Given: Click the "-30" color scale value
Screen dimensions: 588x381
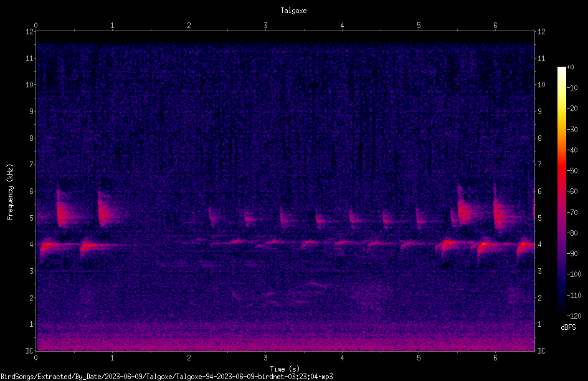Looking at the screenshot, I should (572, 130).
